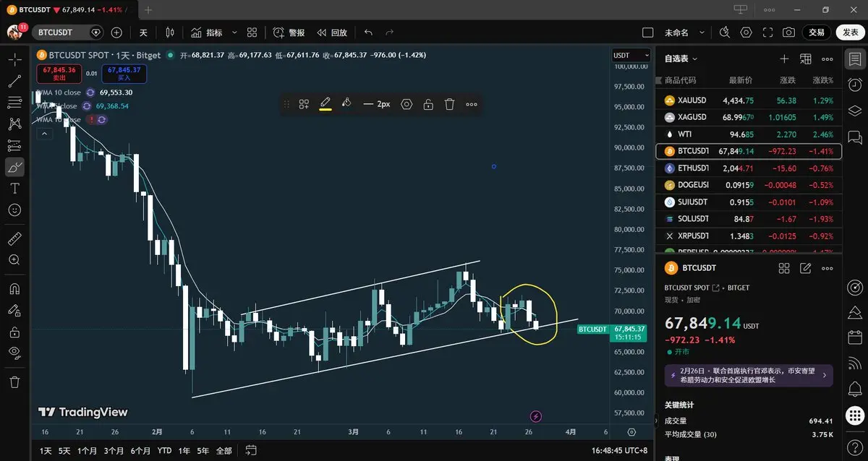Open the candlestick chart type selector

[x=170, y=33]
